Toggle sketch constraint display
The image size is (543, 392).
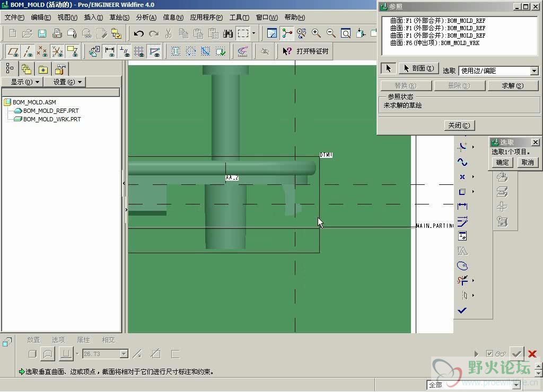coord(124,51)
